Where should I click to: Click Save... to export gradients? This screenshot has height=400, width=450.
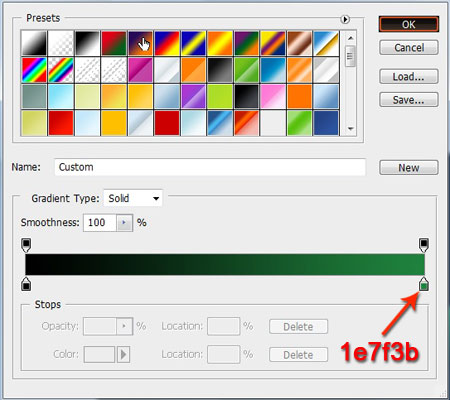409,99
